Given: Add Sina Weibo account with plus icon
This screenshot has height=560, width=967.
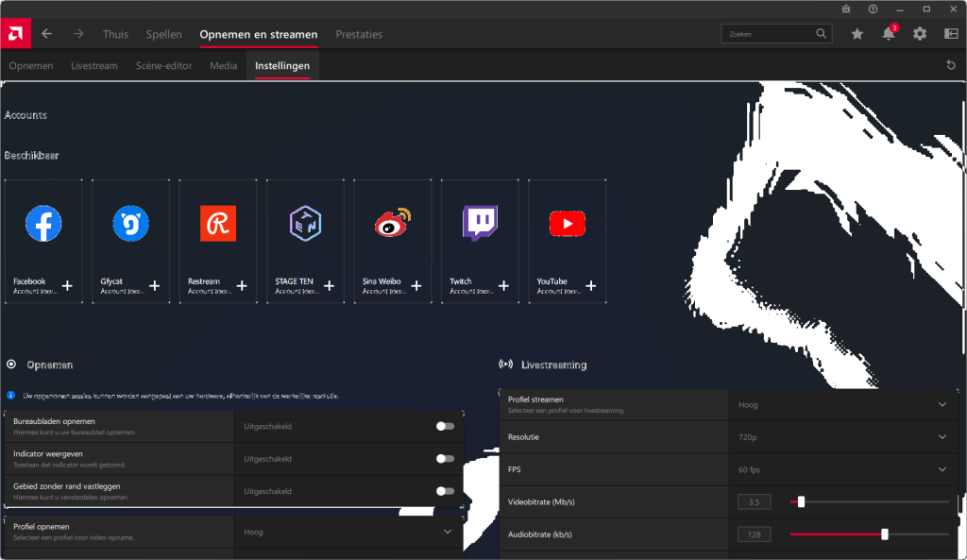Looking at the screenshot, I should pos(416,285).
